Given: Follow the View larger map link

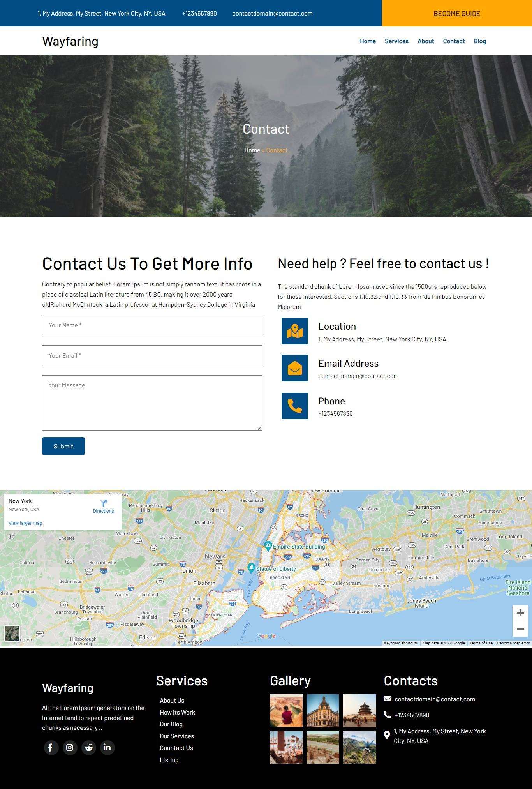Looking at the screenshot, I should point(25,523).
